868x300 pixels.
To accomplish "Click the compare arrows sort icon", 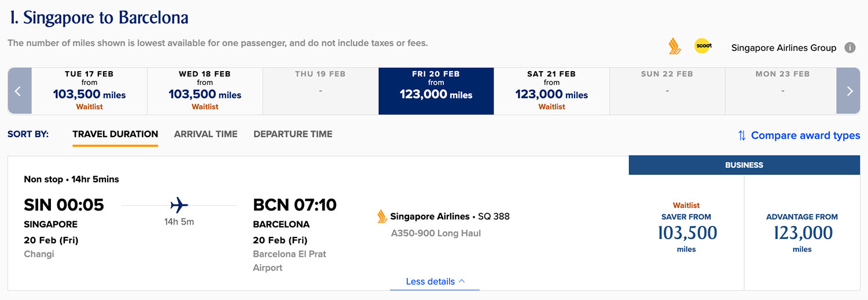I will coord(741,135).
